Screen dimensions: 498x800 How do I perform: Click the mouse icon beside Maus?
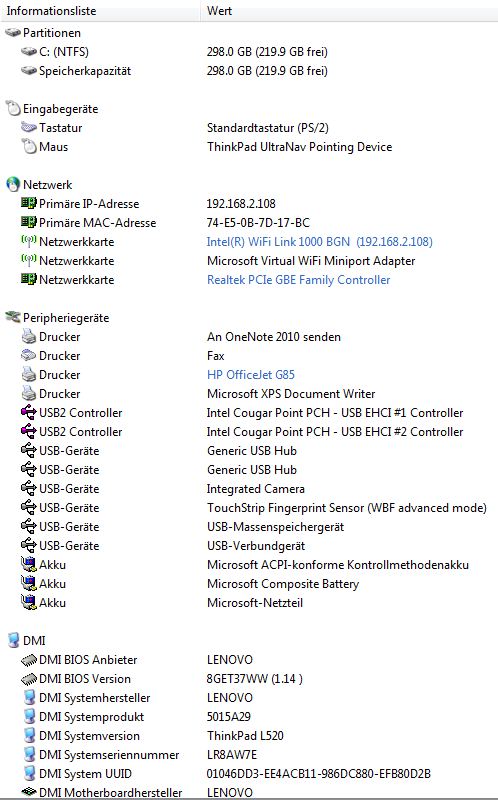[29, 146]
